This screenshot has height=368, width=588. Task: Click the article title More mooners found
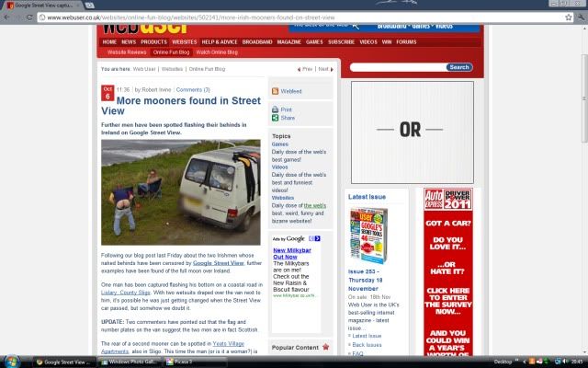point(181,106)
